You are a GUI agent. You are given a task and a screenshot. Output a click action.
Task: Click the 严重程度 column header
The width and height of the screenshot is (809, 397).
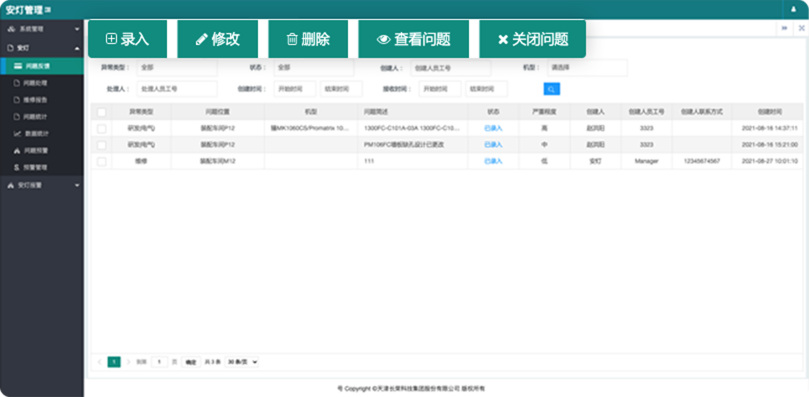tap(544, 112)
